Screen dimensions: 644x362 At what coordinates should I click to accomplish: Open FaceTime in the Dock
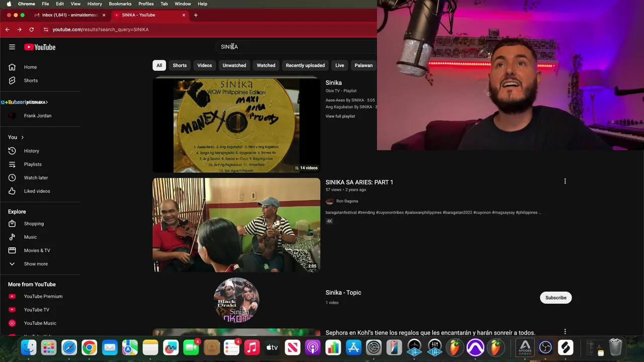(191, 347)
